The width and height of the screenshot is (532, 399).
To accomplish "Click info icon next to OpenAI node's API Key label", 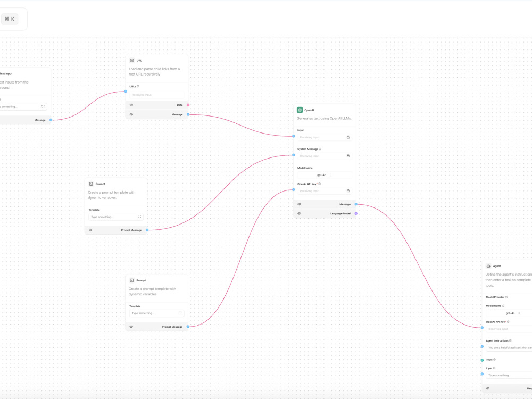I will (x=320, y=184).
